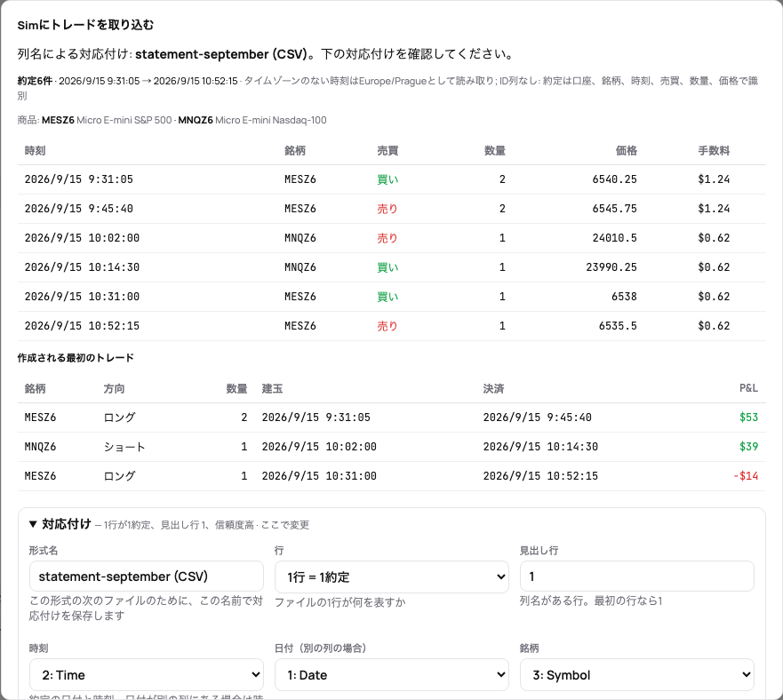Click the 建玉 column header
The height and width of the screenshot is (700, 783).
pos(272,388)
